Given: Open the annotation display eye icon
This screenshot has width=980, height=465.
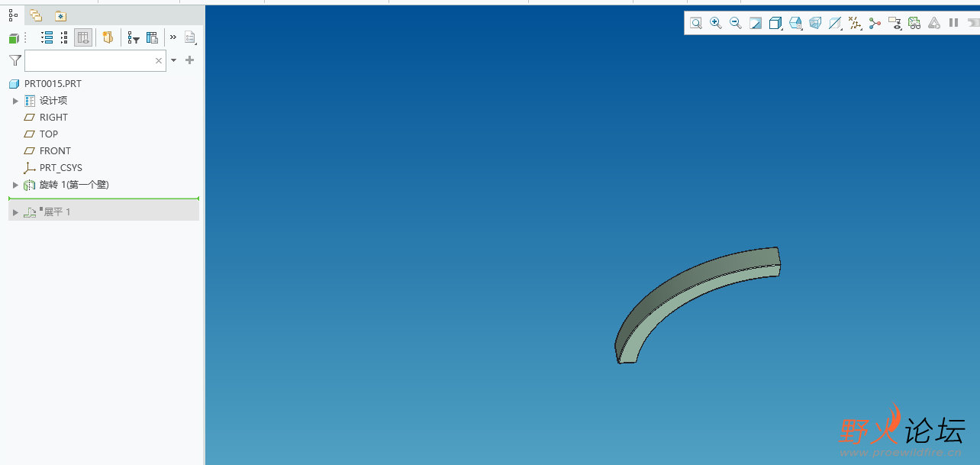Looking at the screenshot, I should point(895,24).
